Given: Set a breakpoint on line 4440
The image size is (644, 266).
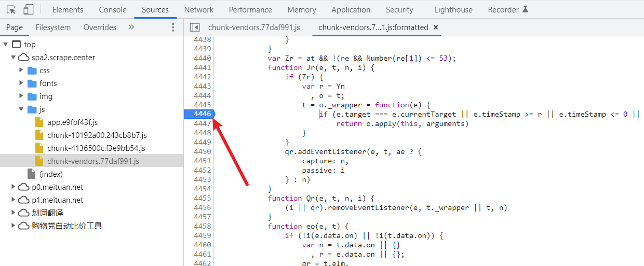Looking at the screenshot, I should (x=202, y=58).
